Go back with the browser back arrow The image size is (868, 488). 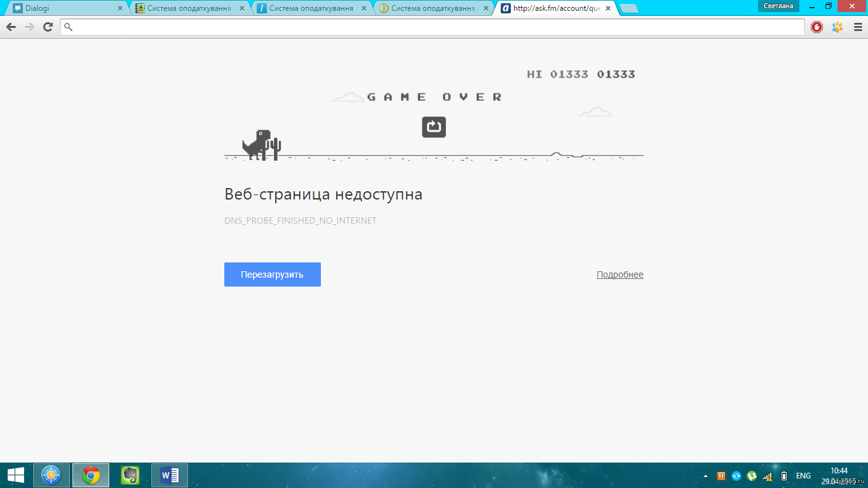[x=11, y=27]
